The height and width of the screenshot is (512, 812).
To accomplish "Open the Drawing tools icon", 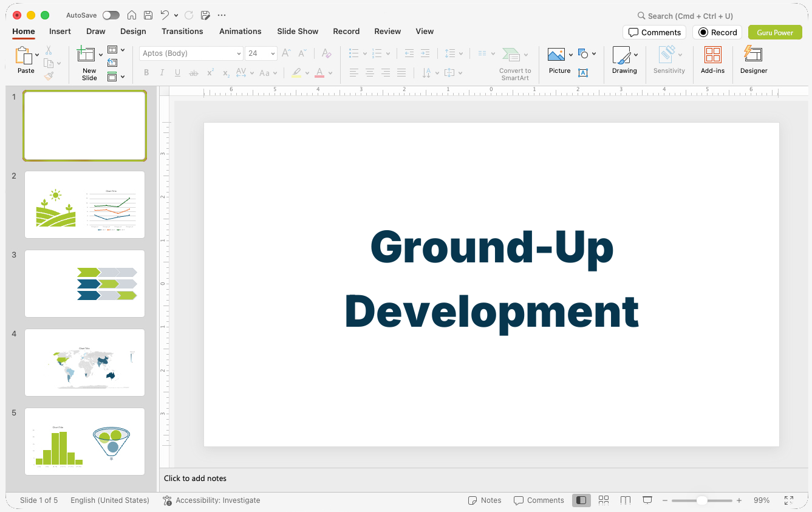I will pyautogui.click(x=621, y=55).
